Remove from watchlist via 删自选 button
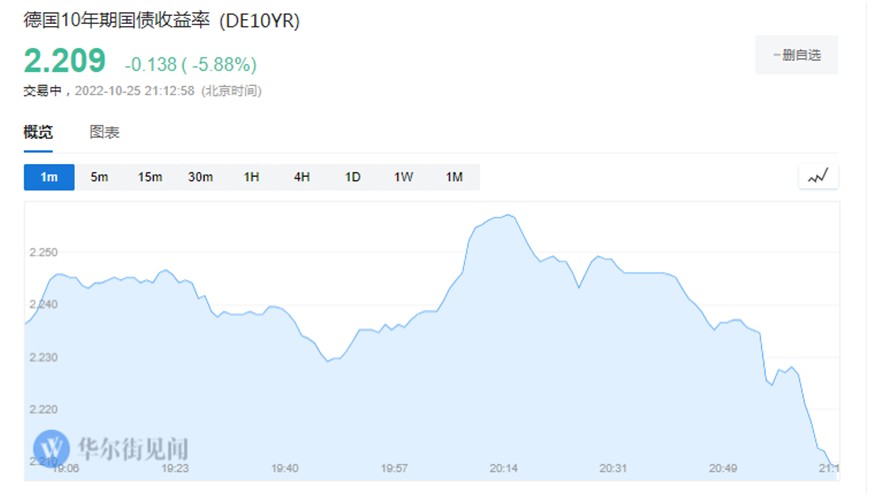 tap(796, 55)
